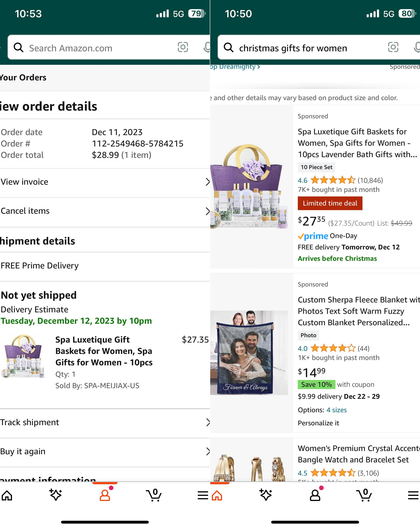Screen dimensions: 420x525
Task: Expand the View invoice row
Action: 105,182
